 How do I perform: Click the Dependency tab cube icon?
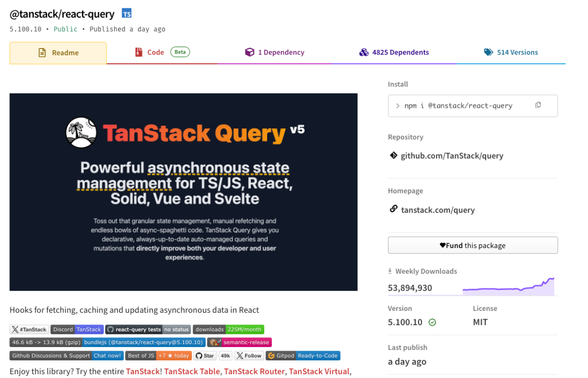249,52
